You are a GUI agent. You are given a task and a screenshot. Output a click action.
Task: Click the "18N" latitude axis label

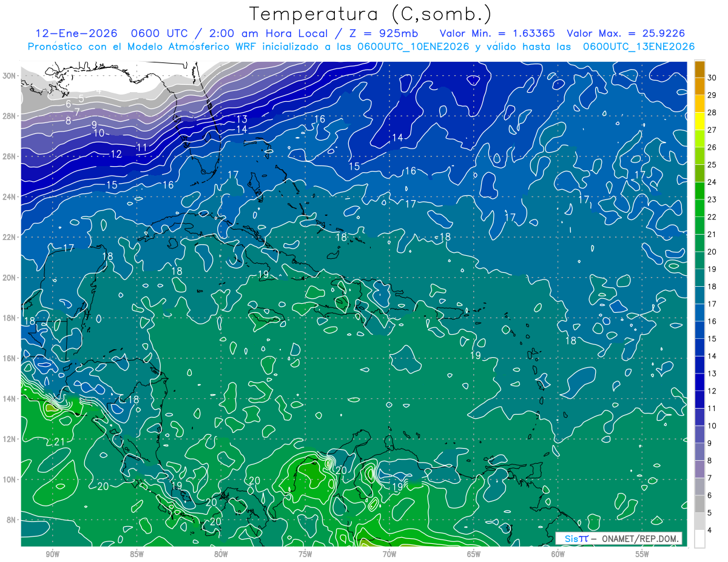[x=10, y=318]
